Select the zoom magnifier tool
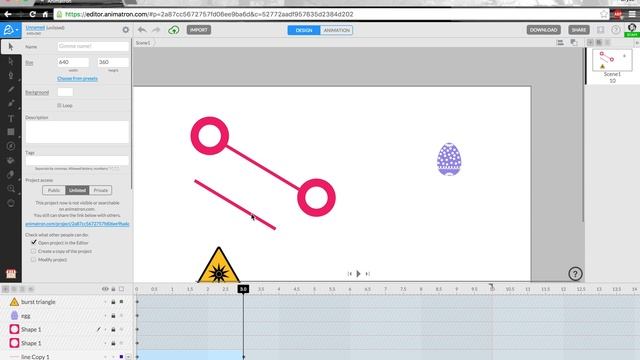The width and height of the screenshot is (640, 360). coord(11,189)
